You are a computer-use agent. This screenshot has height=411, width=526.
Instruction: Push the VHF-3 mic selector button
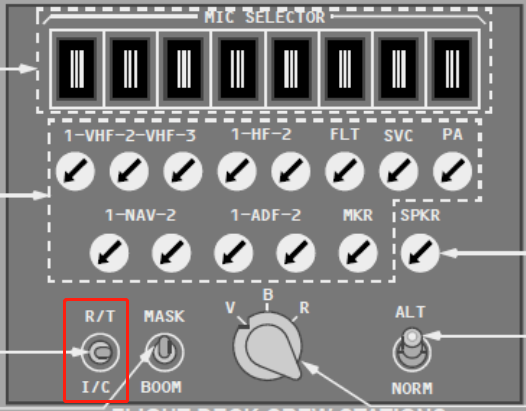184,69
